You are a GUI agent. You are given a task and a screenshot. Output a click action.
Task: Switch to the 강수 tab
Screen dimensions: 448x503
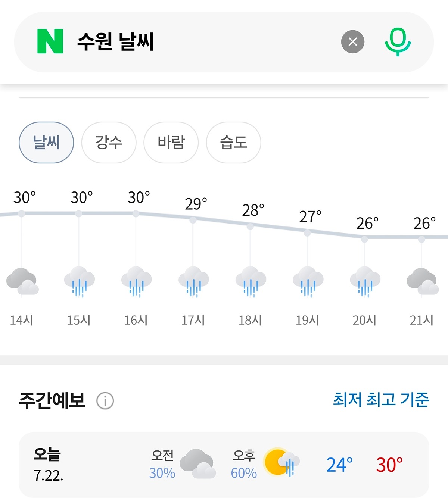tap(109, 143)
